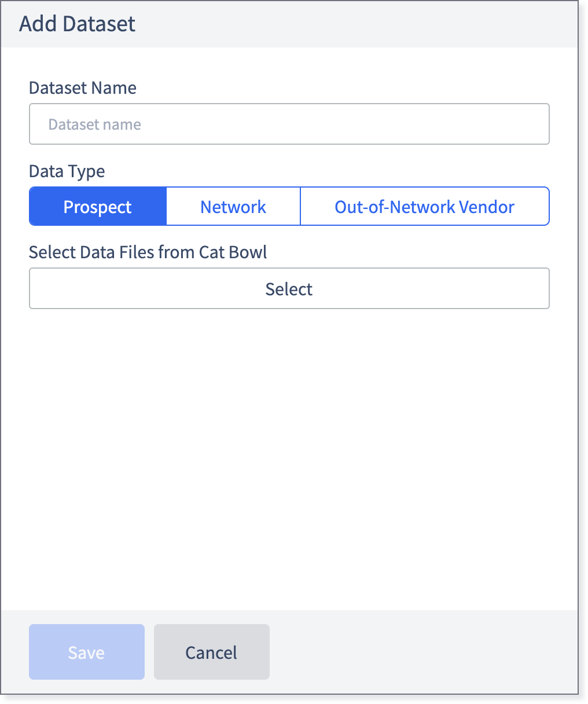
Task: Click the empty dialog body area
Action: point(289,457)
